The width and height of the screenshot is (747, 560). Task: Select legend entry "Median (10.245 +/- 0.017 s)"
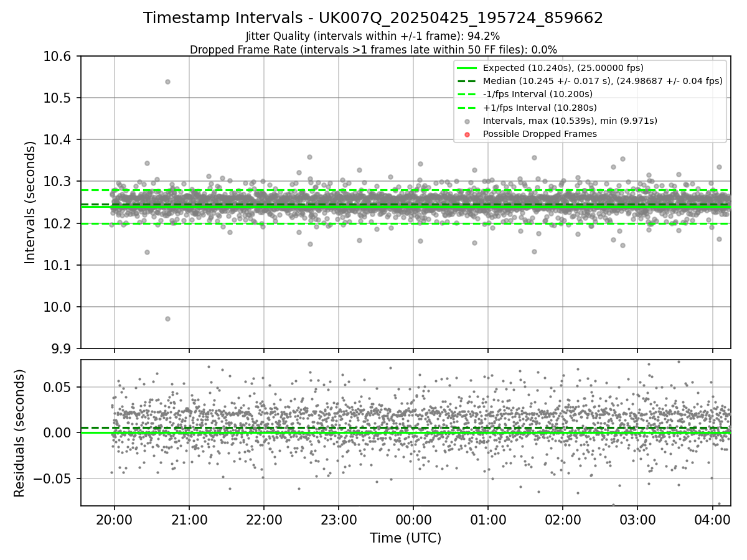tap(603, 81)
